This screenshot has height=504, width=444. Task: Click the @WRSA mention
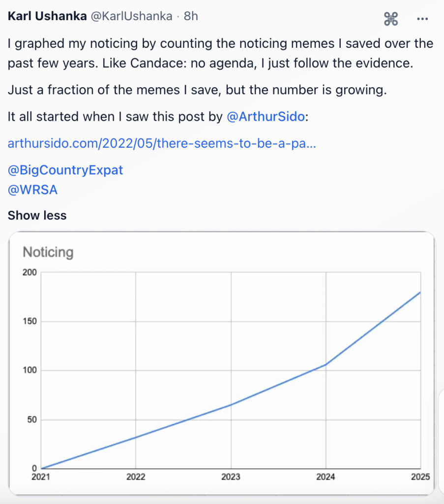point(32,190)
